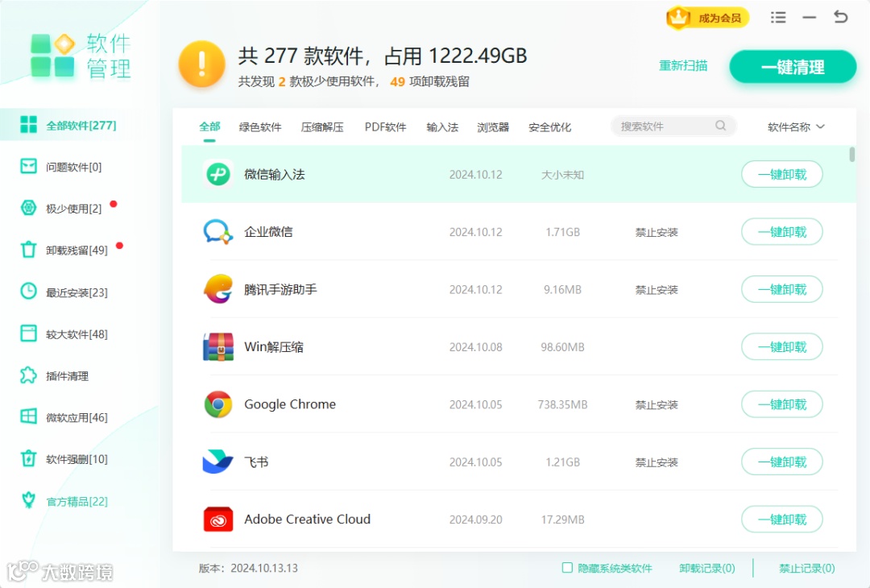Viewport: 870px width, 588px height.
Task: Click the 极少使用 sidebar icon
Action: tap(28, 208)
